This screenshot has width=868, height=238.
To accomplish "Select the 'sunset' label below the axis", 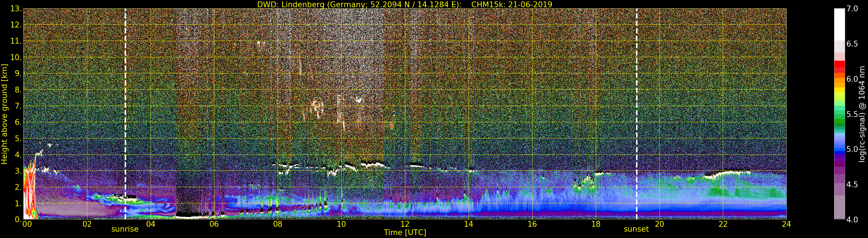I will [x=636, y=229].
